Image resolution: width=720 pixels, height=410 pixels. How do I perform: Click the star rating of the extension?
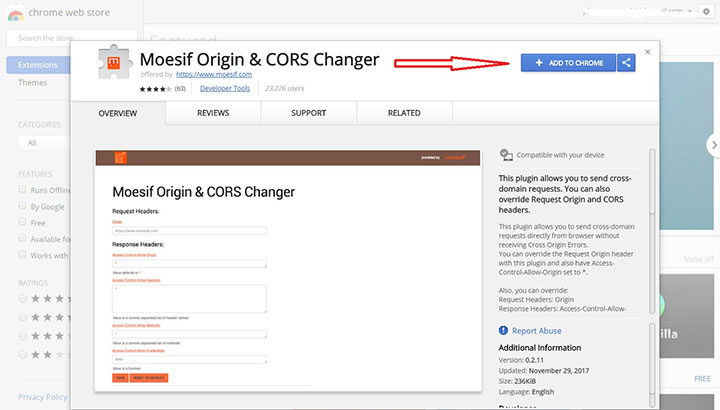[156, 89]
